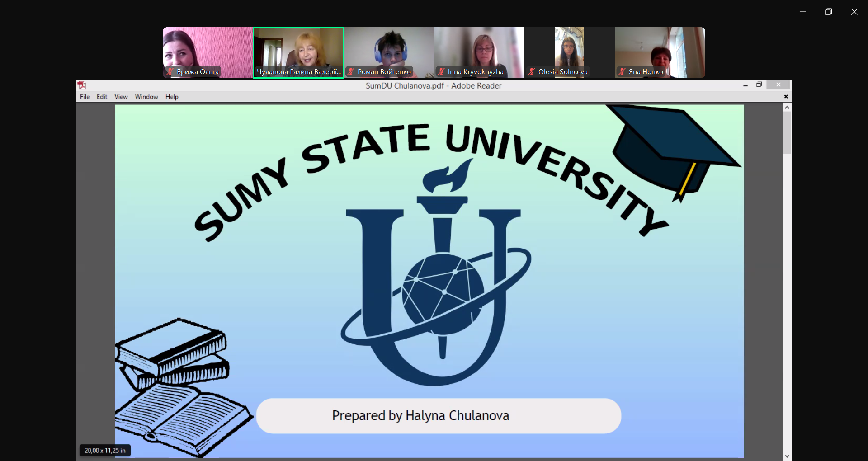868x461 pixels.
Task: Open the Window menu
Action: [146, 97]
